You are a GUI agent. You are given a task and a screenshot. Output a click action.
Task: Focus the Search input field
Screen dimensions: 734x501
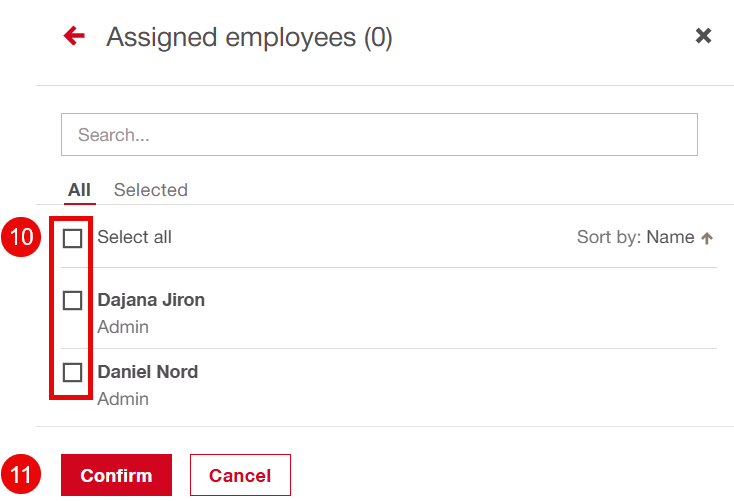(379, 135)
